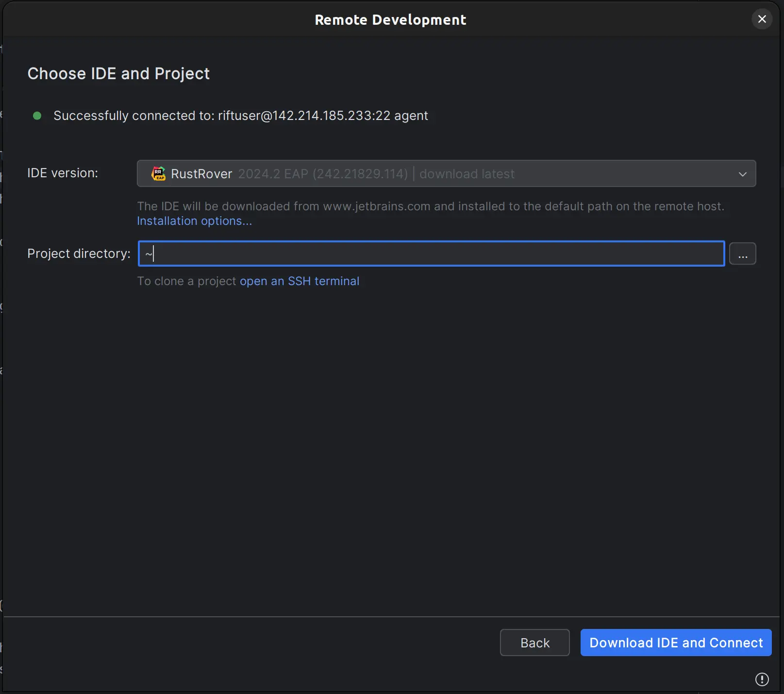The width and height of the screenshot is (784, 694).
Task: Click the 'download latest' text in the IDE selector
Action: [x=467, y=174]
